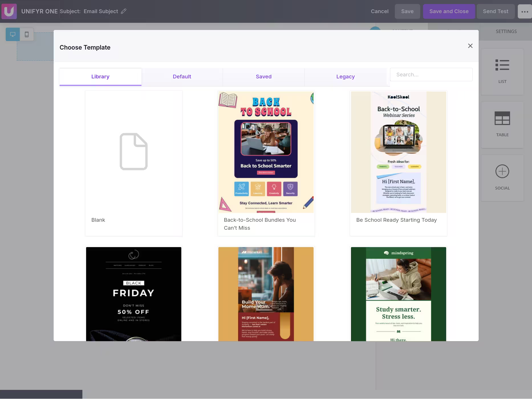Open the Settings panel tab
Viewport: 532px width, 399px height.
[x=506, y=31]
